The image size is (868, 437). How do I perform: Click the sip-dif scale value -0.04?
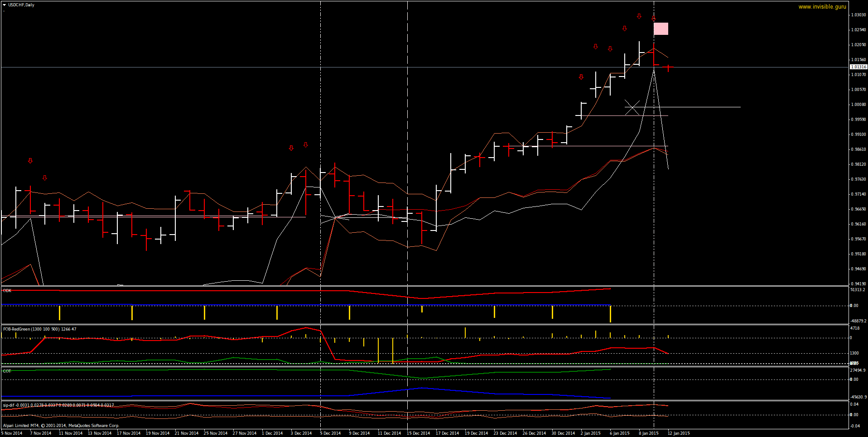click(854, 426)
